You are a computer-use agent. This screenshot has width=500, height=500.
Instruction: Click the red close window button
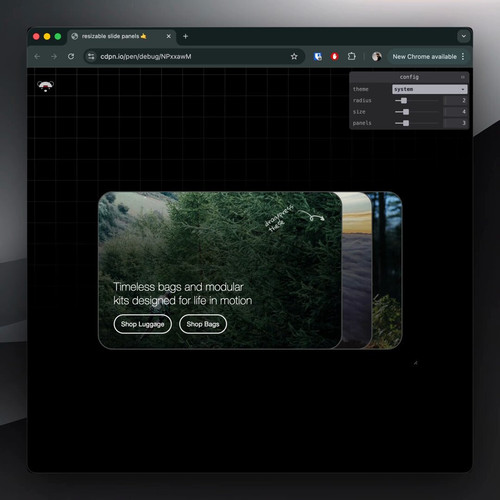point(36,36)
